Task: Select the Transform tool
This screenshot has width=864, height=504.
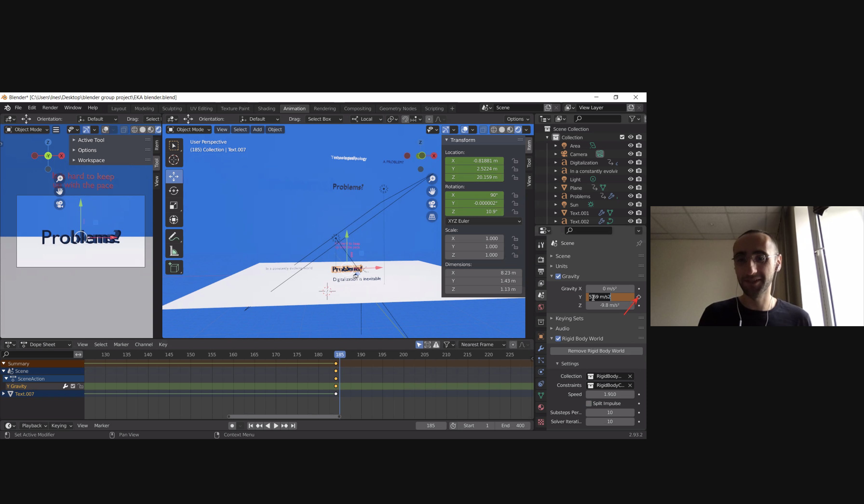Action: (174, 220)
